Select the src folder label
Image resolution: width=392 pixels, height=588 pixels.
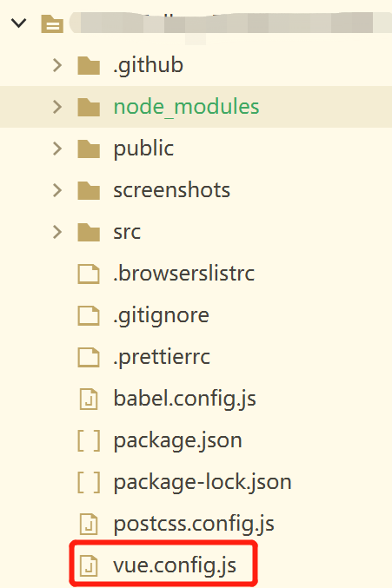[x=127, y=232]
